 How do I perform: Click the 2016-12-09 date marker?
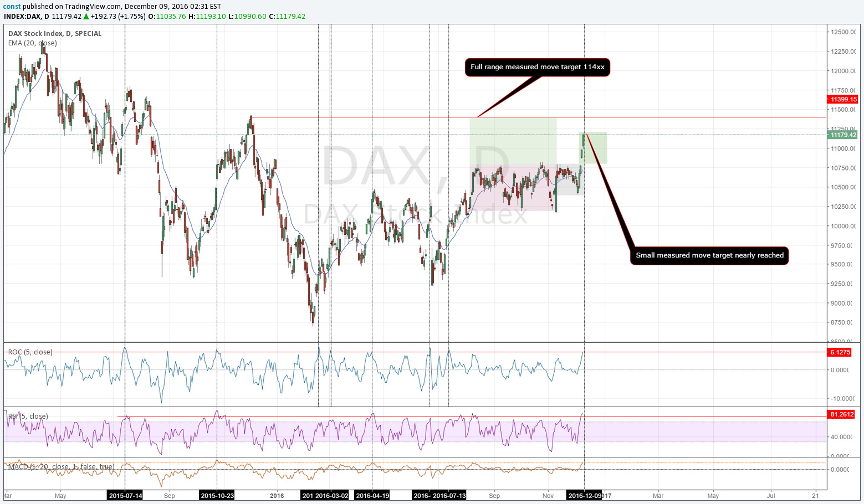(584, 496)
